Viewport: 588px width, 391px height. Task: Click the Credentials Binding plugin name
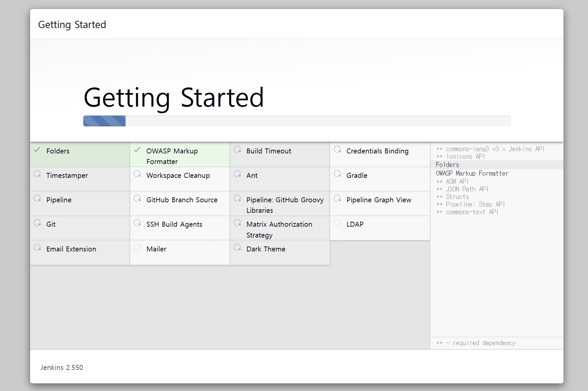[378, 151]
